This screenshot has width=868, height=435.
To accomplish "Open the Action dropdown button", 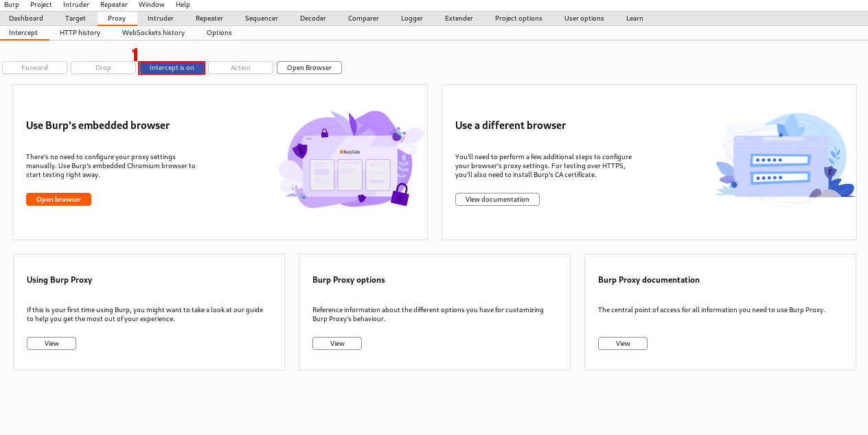I will pyautogui.click(x=240, y=68).
